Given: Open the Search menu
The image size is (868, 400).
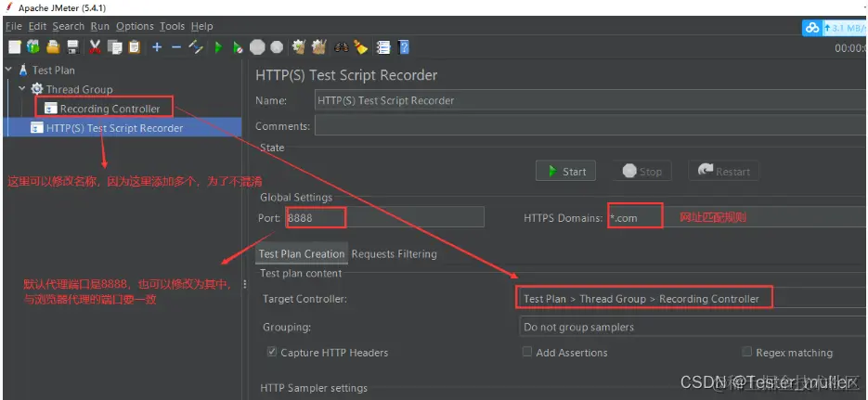Looking at the screenshot, I should [69, 26].
